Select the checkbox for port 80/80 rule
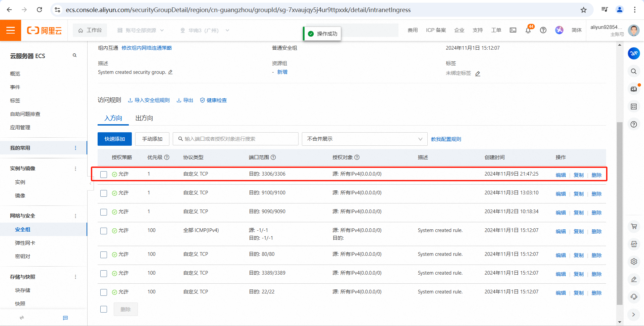This screenshot has width=644, height=326. [104, 255]
